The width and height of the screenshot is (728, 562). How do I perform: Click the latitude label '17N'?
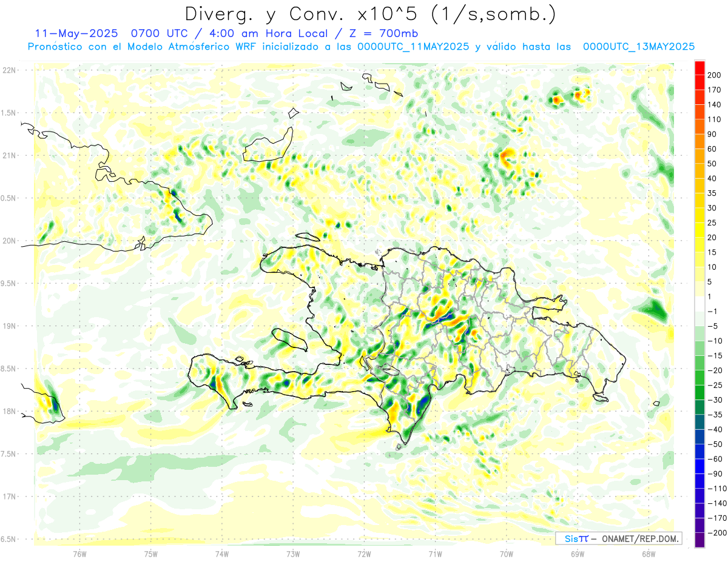click(x=9, y=497)
